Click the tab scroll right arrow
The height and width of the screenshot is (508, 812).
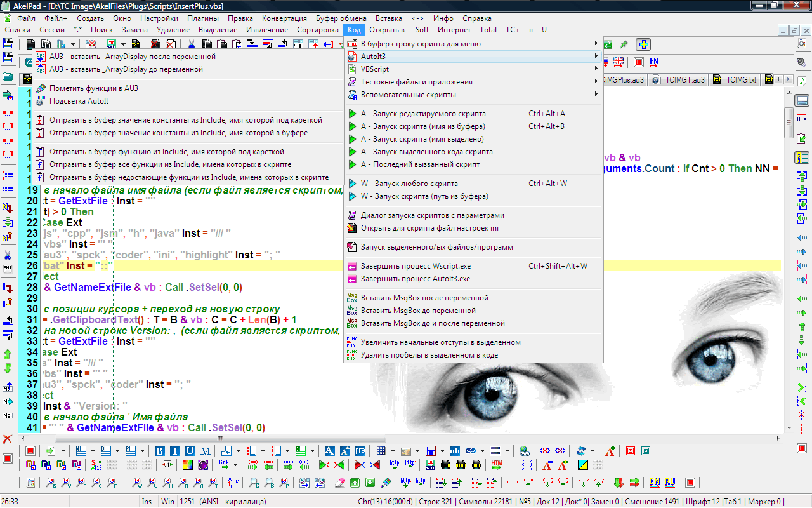pyautogui.click(x=789, y=80)
